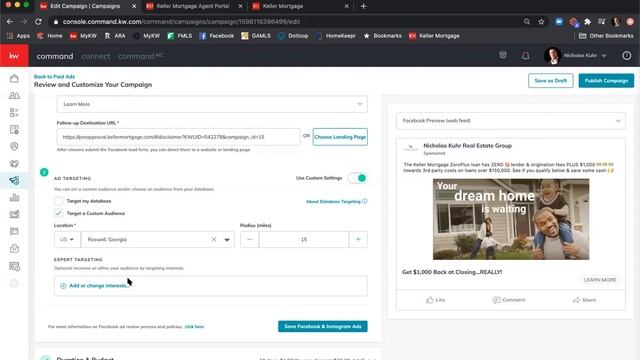Viewport: 640px width, 360px height.
Task: Switch to the command MC tab
Action: [140, 56]
